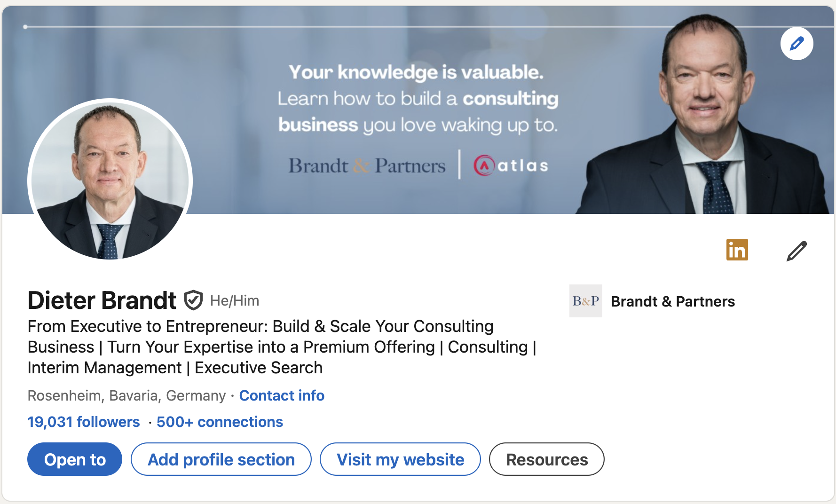Click the Visit my website button
The image size is (836, 504).
click(x=400, y=459)
